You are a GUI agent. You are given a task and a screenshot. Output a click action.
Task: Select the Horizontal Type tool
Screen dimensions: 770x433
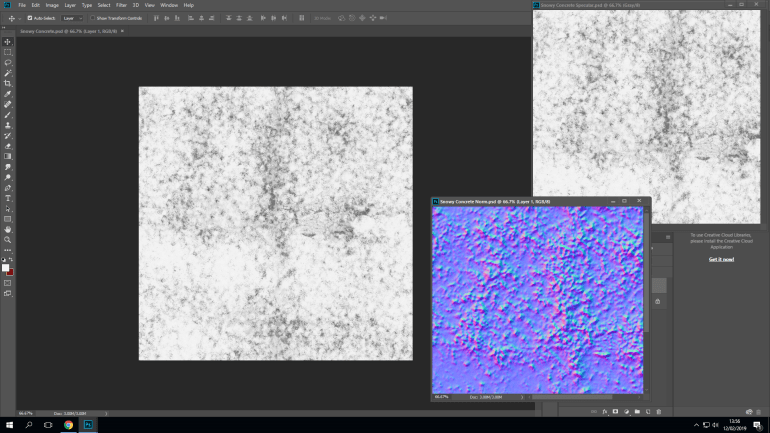(x=7, y=198)
